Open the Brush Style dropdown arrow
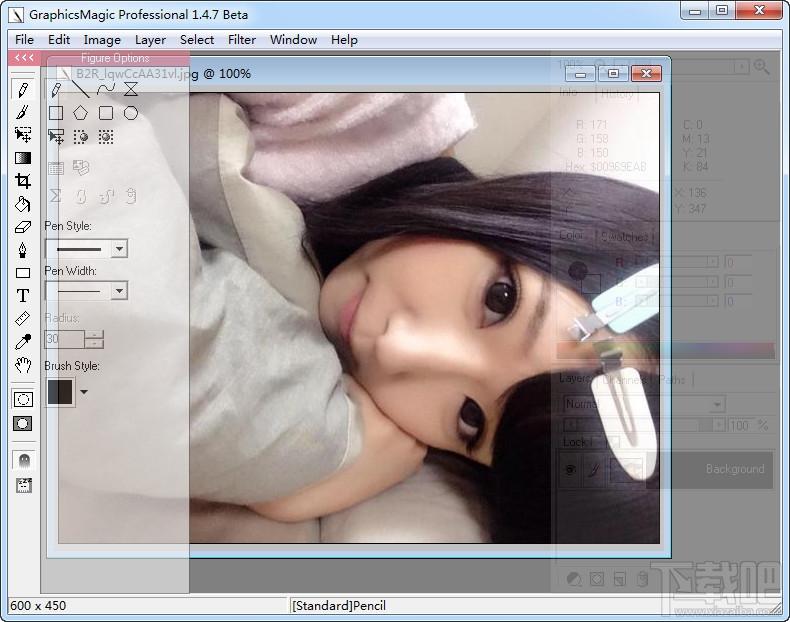This screenshot has height=622, width=790. [84, 392]
